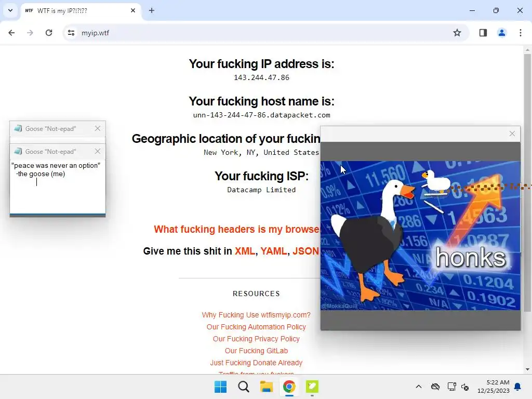Click the network display tray icon
532x399 pixels.
pyautogui.click(x=451, y=387)
